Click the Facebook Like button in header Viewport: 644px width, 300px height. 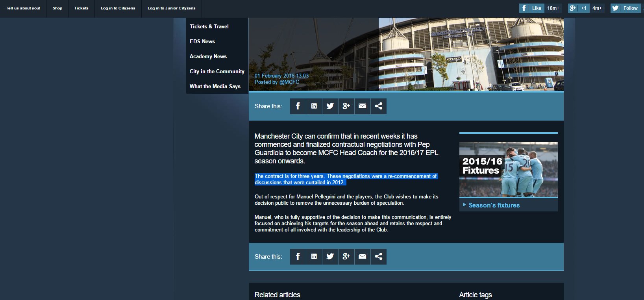click(532, 8)
